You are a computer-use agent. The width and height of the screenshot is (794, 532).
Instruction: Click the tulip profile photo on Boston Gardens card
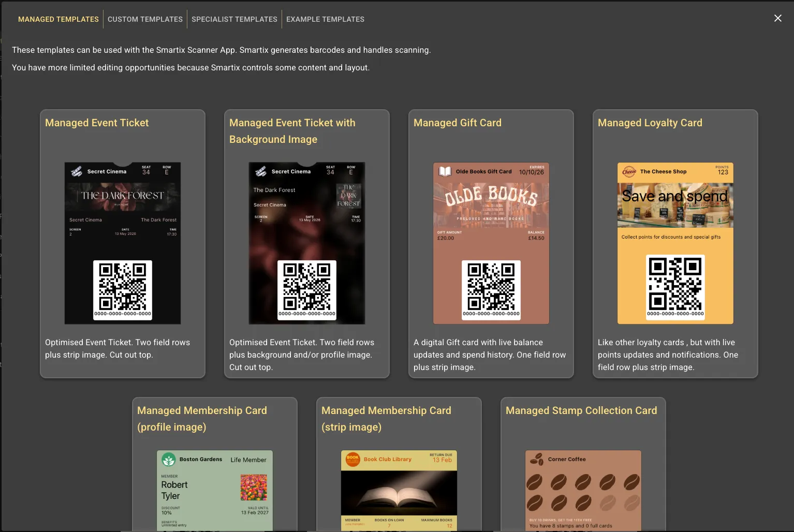[x=254, y=487]
